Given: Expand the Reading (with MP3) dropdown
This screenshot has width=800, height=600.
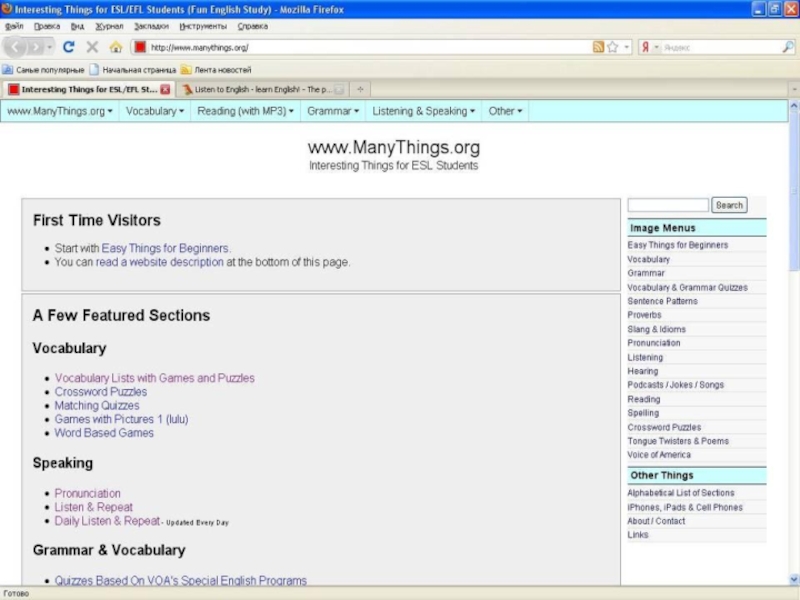Looking at the screenshot, I should click(x=245, y=111).
